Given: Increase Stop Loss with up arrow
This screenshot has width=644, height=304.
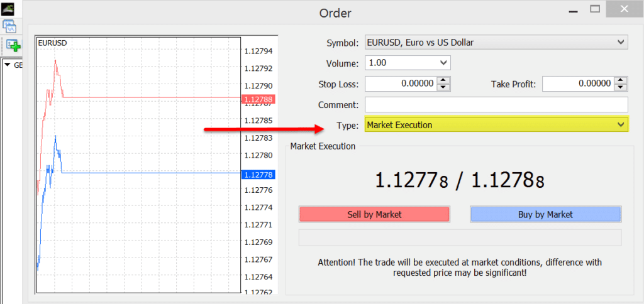Looking at the screenshot, I should pos(444,80).
